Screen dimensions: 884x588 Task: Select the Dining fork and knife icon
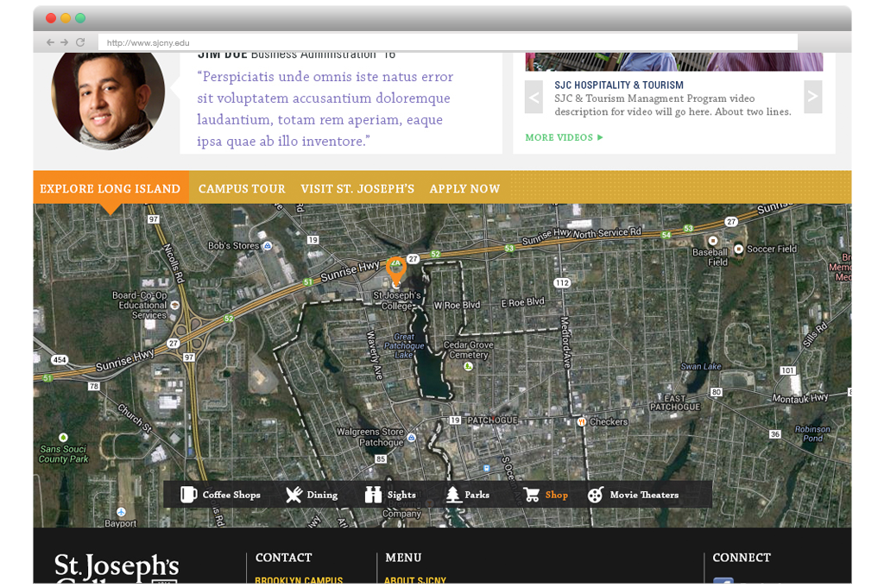[x=294, y=495]
